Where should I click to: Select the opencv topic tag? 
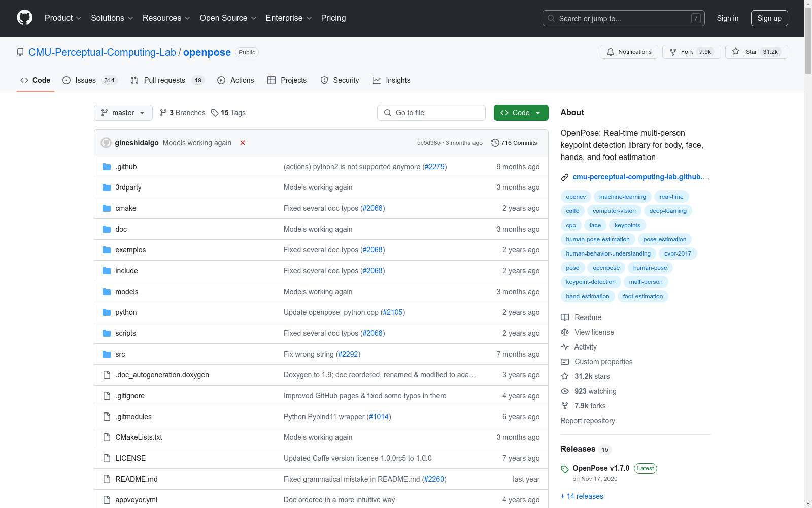click(576, 197)
